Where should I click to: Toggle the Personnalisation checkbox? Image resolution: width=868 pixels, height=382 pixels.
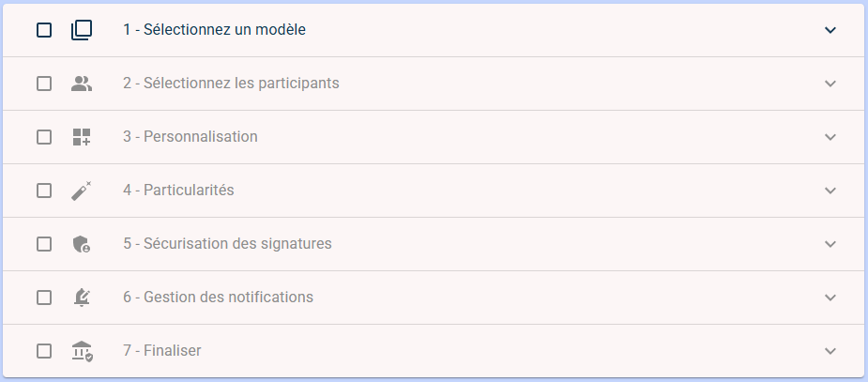pyautogui.click(x=44, y=137)
